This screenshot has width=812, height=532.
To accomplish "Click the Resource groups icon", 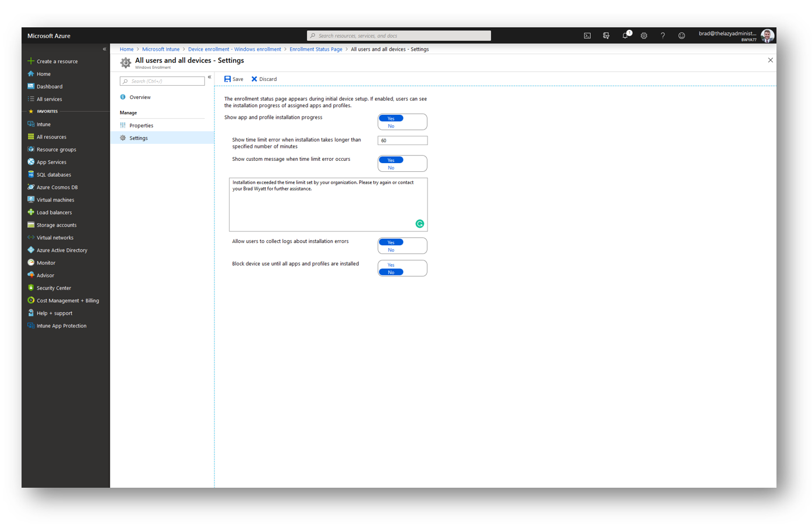I will [31, 149].
